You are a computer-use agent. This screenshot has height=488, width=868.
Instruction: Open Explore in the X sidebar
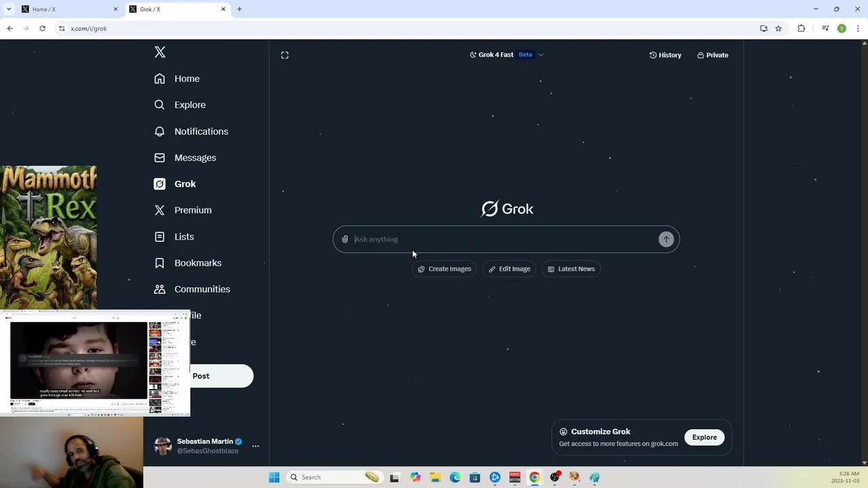point(180,105)
